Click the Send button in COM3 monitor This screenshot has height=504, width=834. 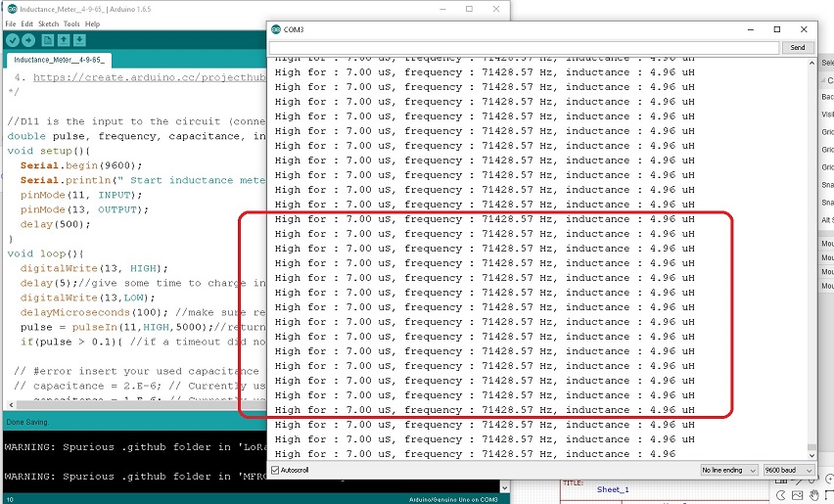click(798, 47)
